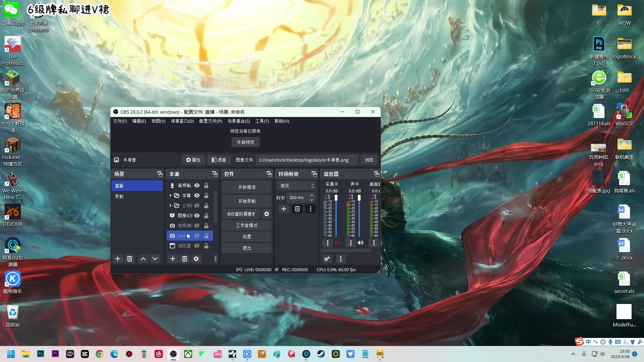Enable 工作室模式 studio mode

(247, 225)
